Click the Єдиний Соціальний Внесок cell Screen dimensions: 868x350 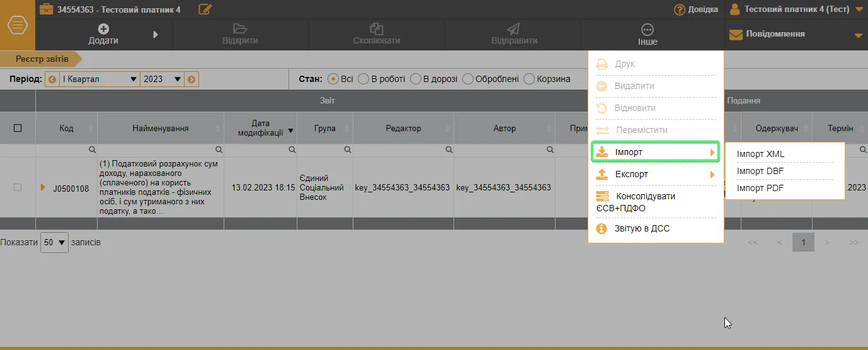point(325,187)
